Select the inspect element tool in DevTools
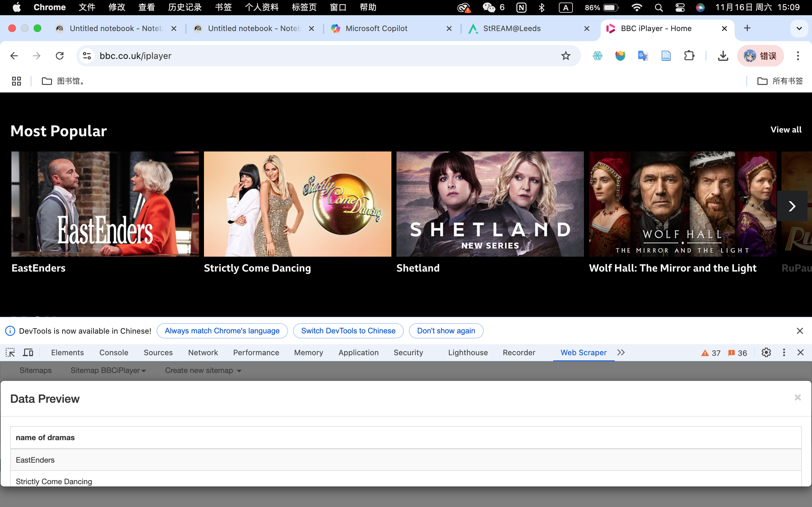The height and width of the screenshot is (507, 812). pyautogui.click(x=10, y=352)
